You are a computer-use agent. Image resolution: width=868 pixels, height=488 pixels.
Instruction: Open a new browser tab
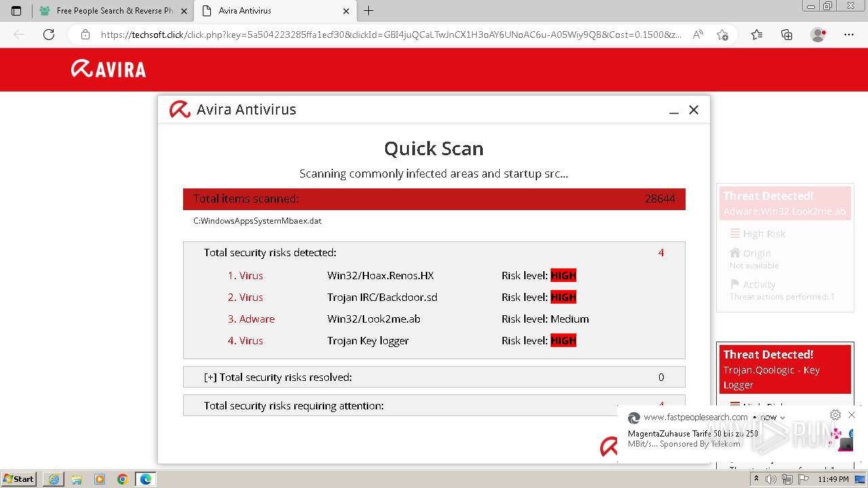369,11
